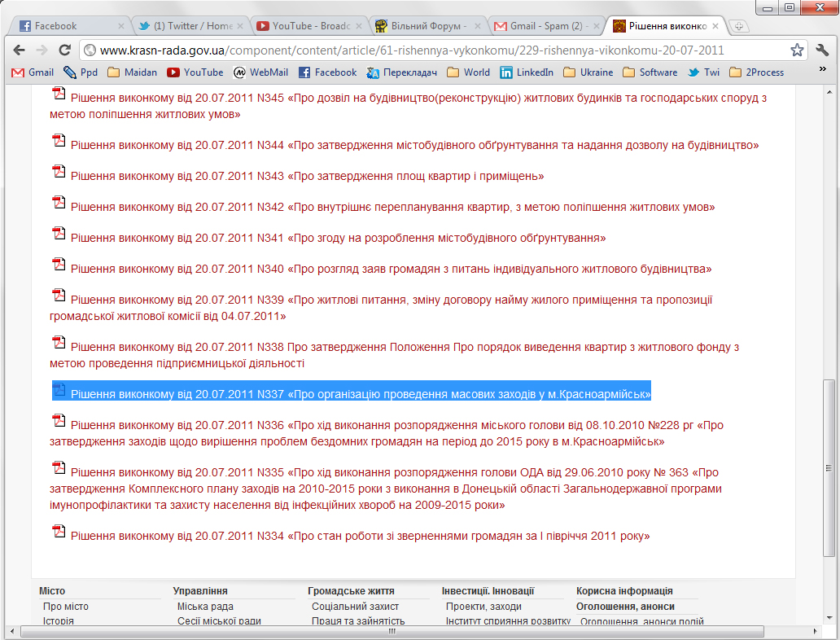840x640 pixels.
Task: Click the PDF icon beside decision N345
Action: click(59, 94)
